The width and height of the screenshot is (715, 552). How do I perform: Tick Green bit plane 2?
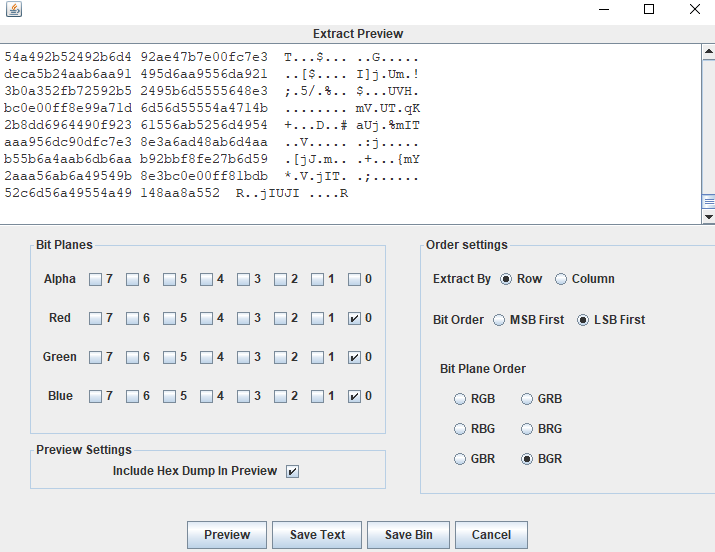[280, 357]
